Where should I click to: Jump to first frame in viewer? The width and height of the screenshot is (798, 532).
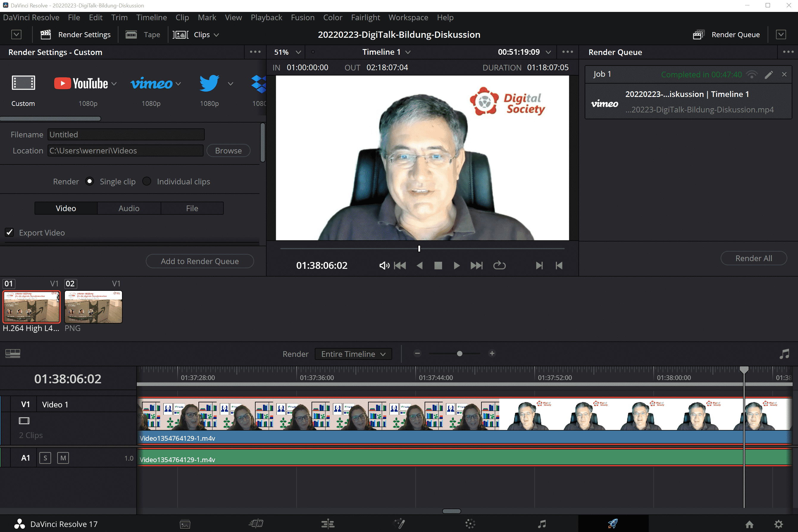[x=400, y=266]
